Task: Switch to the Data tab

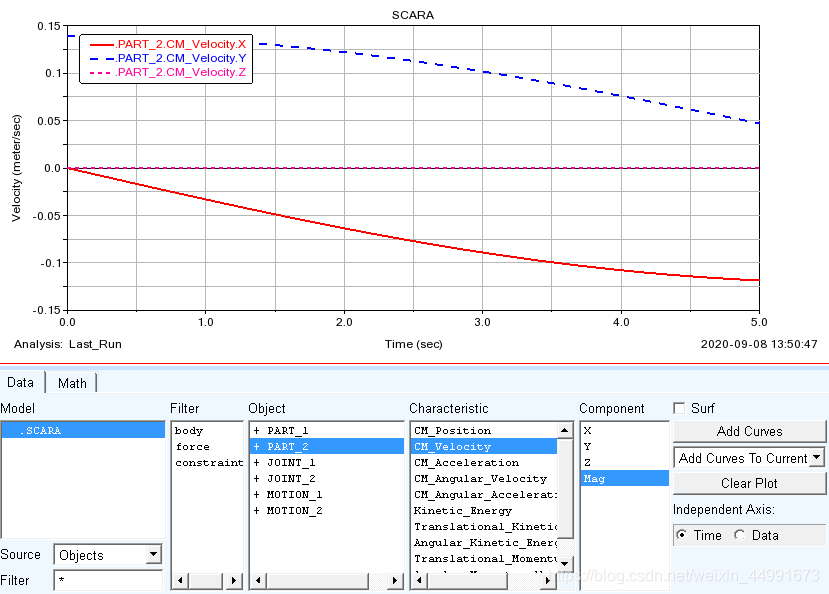Action: (x=21, y=383)
